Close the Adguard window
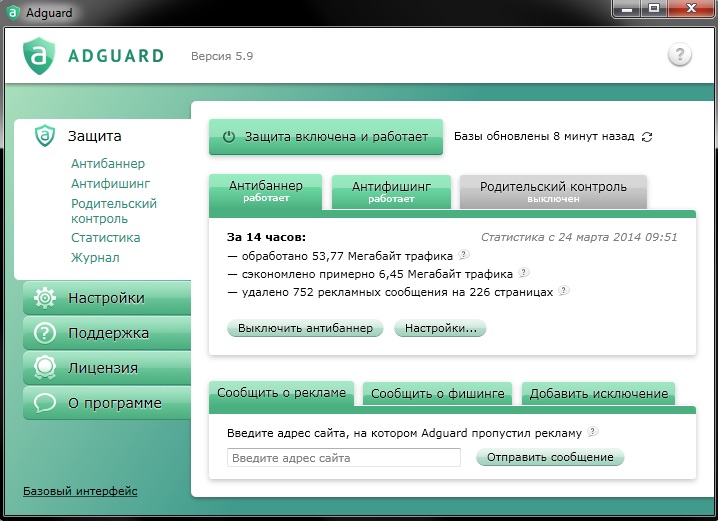The image size is (718, 521). coord(691,9)
